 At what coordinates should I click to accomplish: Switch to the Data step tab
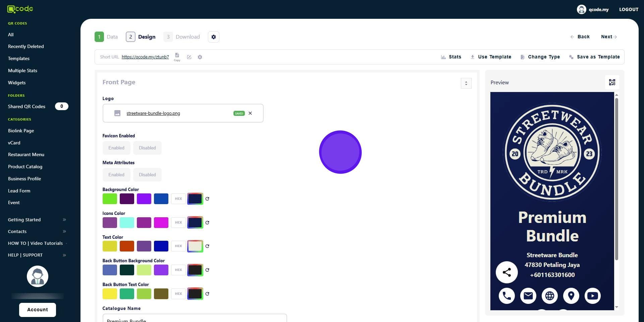click(106, 37)
